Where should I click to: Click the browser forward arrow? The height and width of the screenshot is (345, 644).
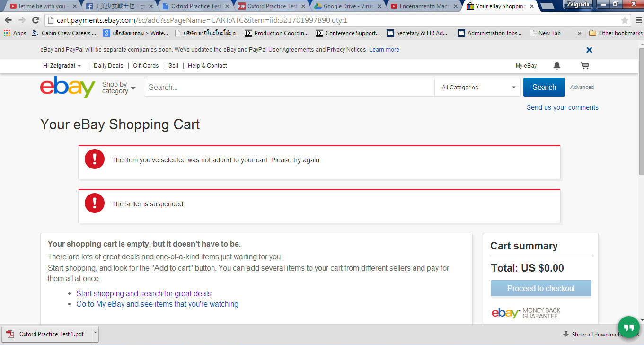click(x=22, y=20)
